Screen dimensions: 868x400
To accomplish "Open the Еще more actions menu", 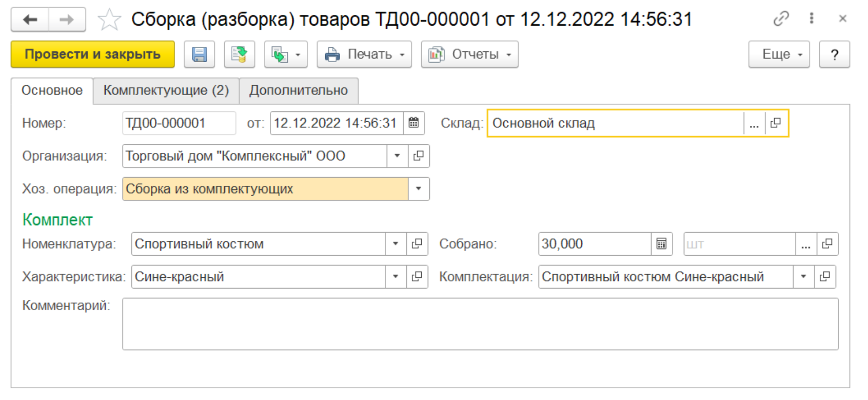I will coord(779,54).
